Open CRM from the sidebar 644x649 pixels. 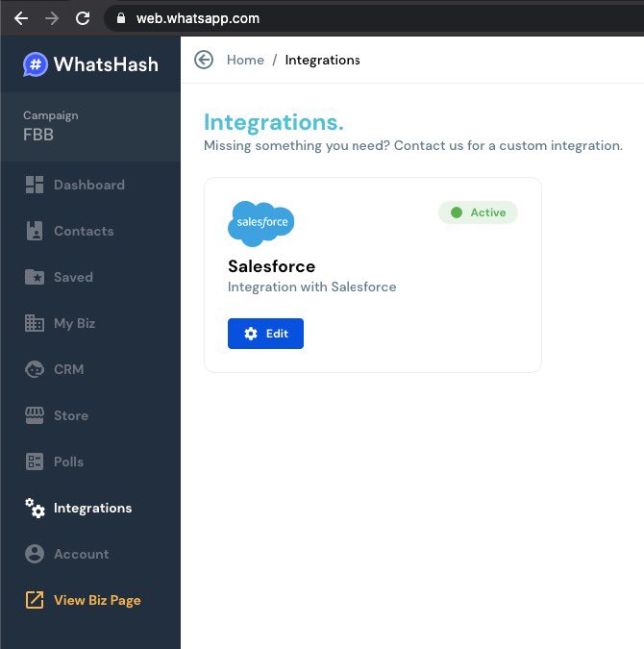[x=90, y=369]
